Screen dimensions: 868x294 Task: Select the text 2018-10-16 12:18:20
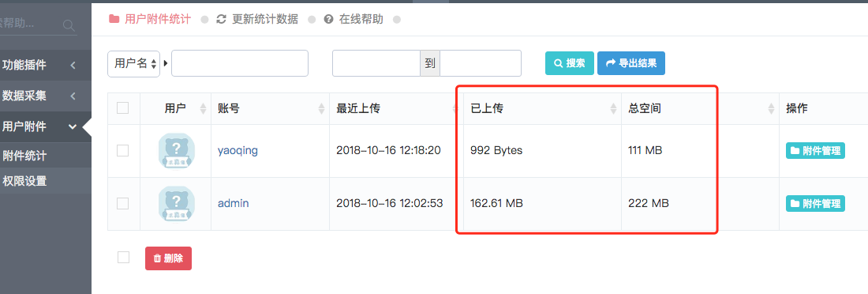[x=388, y=150]
